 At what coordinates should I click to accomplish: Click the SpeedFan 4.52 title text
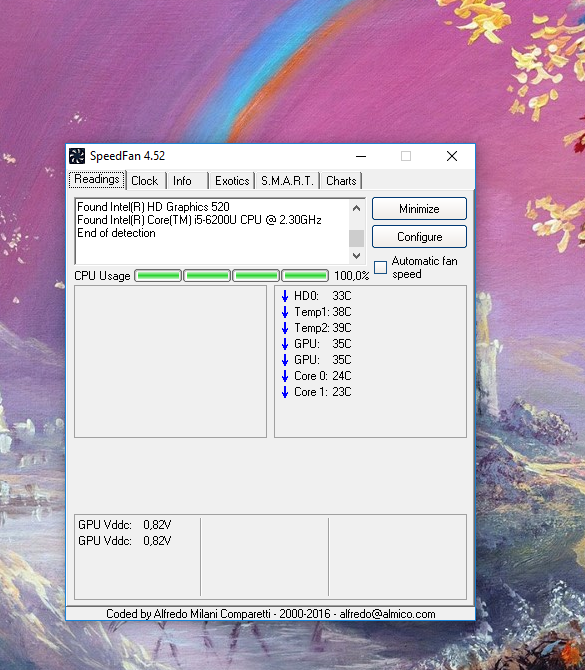point(127,156)
